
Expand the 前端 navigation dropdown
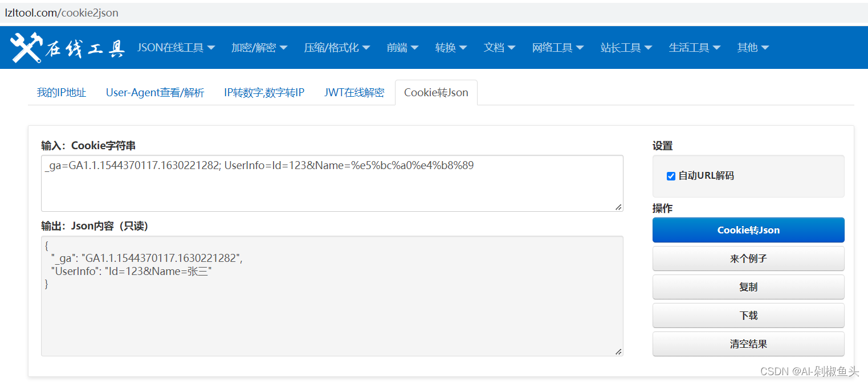(x=402, y=47)
